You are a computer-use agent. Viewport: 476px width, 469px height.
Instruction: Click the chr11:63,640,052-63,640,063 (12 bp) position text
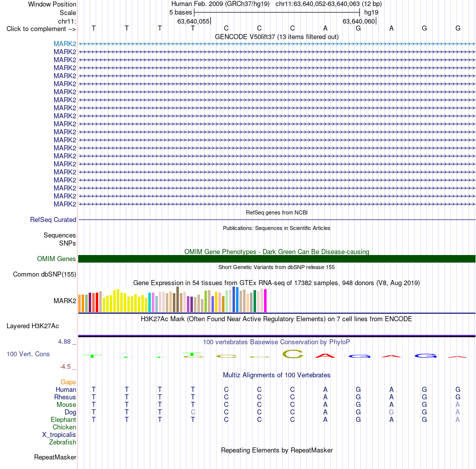click(329, 4)
